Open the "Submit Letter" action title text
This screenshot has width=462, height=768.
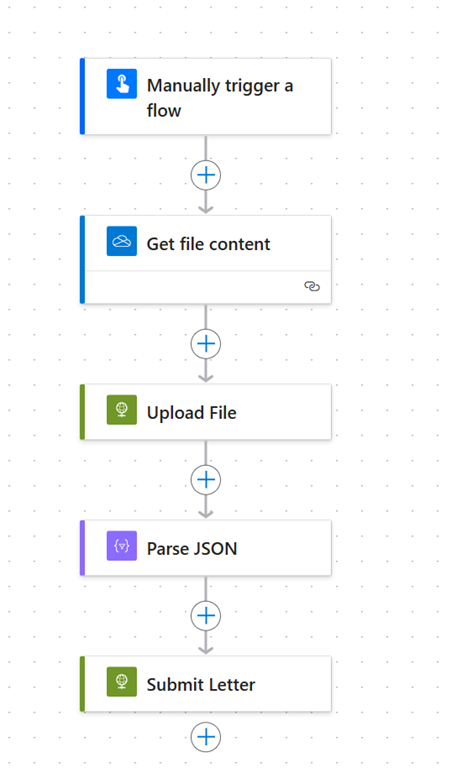point(201,684)
